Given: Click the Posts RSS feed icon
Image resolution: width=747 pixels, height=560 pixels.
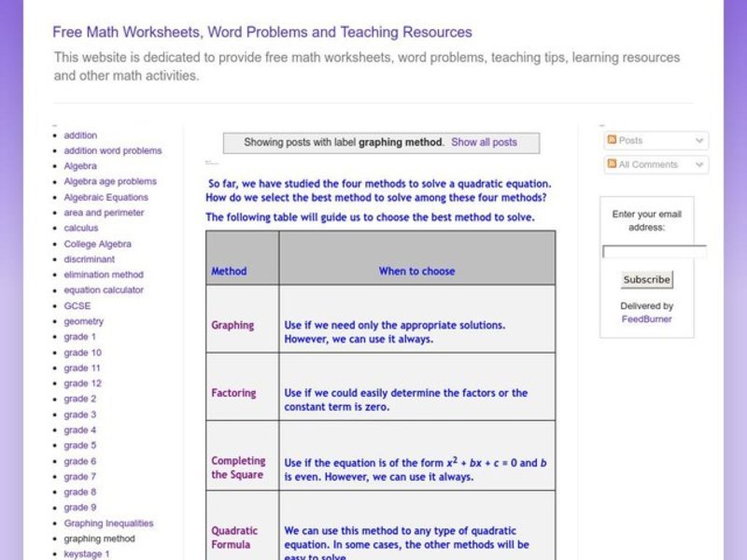Looking at the screenshot, I should coord(613,140).
